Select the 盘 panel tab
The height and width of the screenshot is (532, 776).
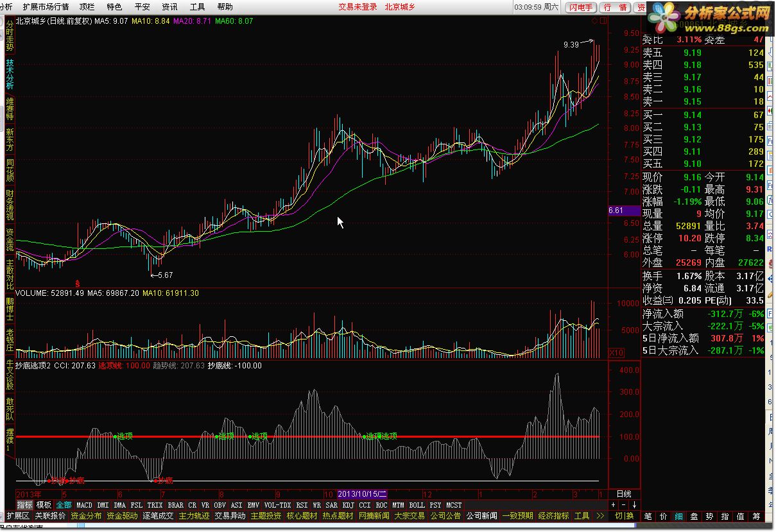pyautogui.click(x=694, y=516)
